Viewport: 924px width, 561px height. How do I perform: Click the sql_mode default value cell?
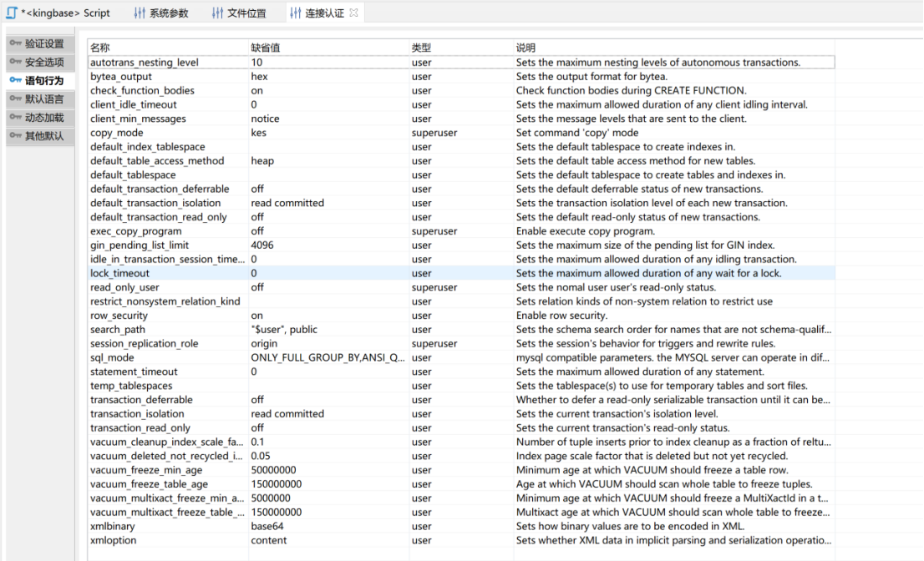pyautogui.click(x=327, y=357)
